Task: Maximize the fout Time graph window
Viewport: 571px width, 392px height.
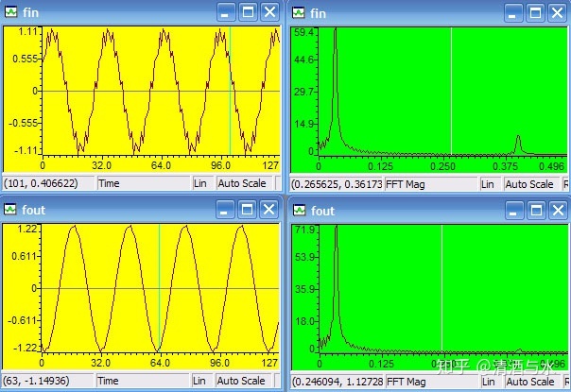Action: coord(248,210)
